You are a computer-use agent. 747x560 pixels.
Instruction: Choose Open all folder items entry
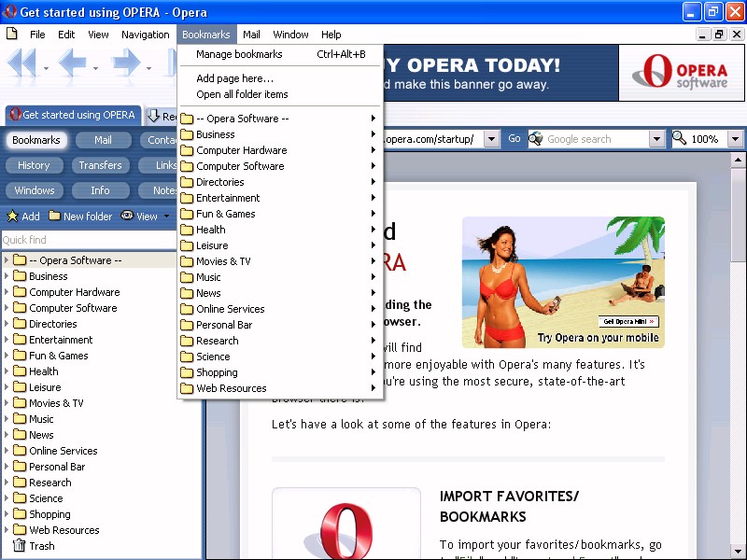tap(280, 94)
